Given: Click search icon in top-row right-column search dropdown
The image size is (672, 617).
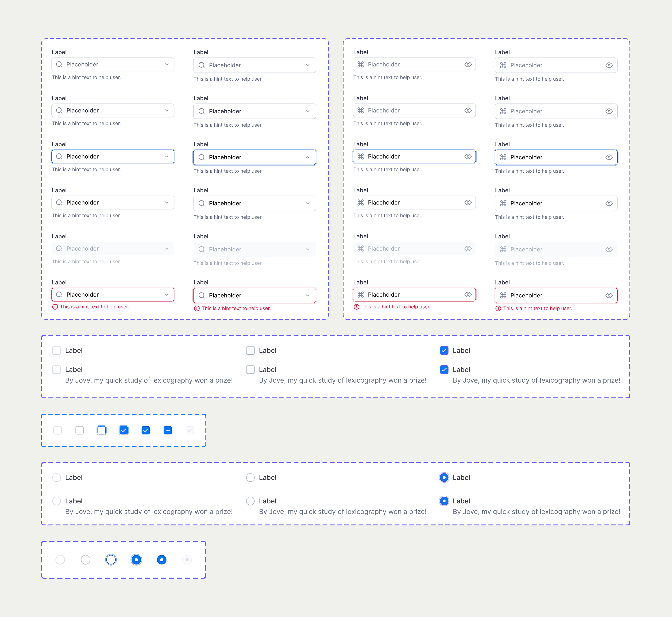Looking at the screenshot, I should pos(202,65).
